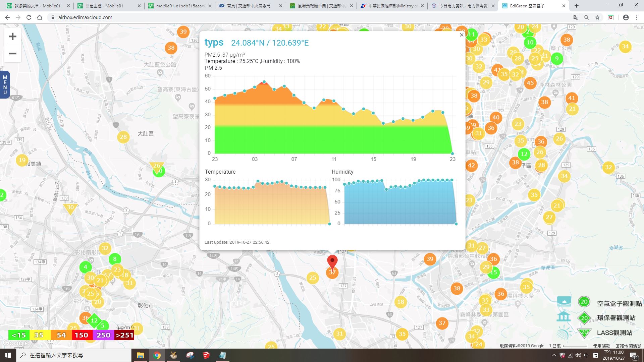The image size is (644, 362).
Task: Click the Google logo on map
Action: point(16,343)
